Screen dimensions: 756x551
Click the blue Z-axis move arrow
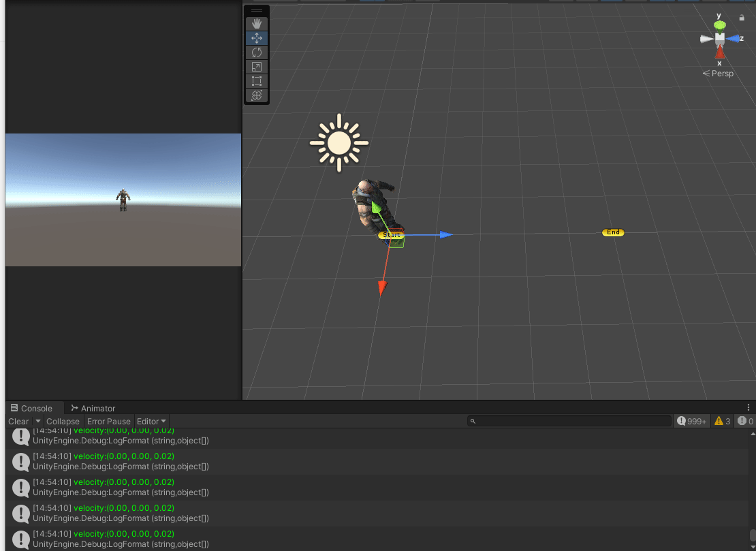(x=446, y=235)
